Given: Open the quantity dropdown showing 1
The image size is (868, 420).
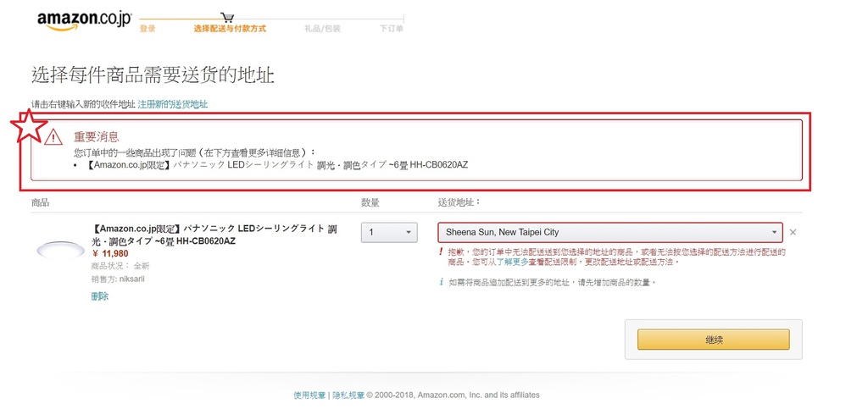Looking at the screenshot, I should point(388,232).
